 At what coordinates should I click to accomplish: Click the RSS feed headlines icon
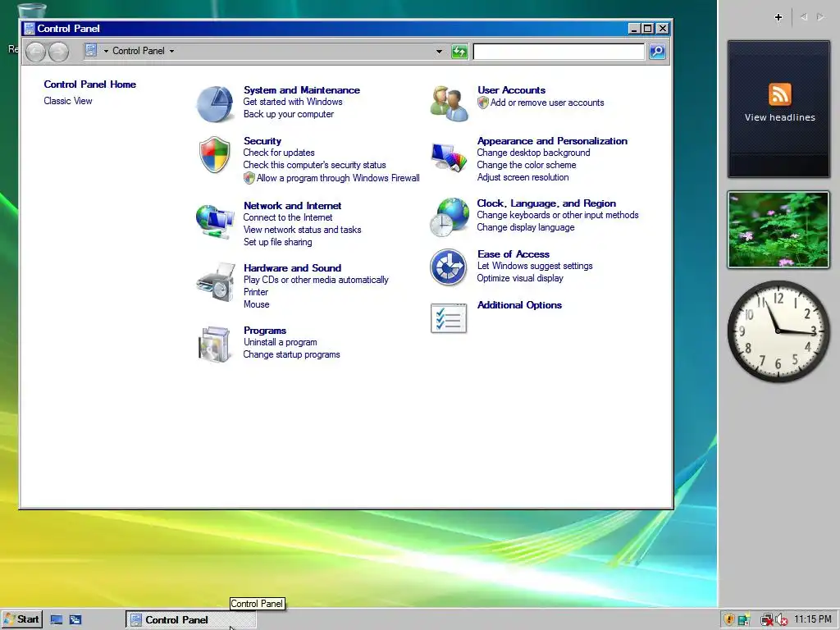coord(779,94)
